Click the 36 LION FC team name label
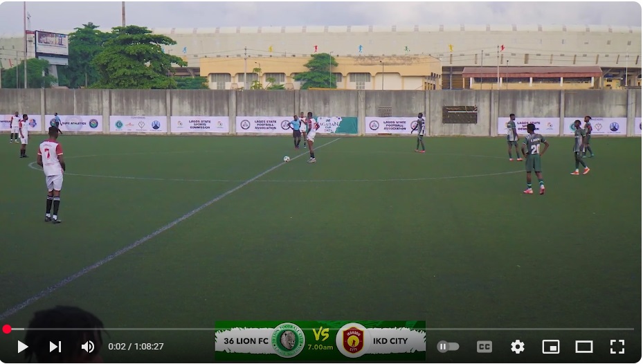 (x=246, y=341)
